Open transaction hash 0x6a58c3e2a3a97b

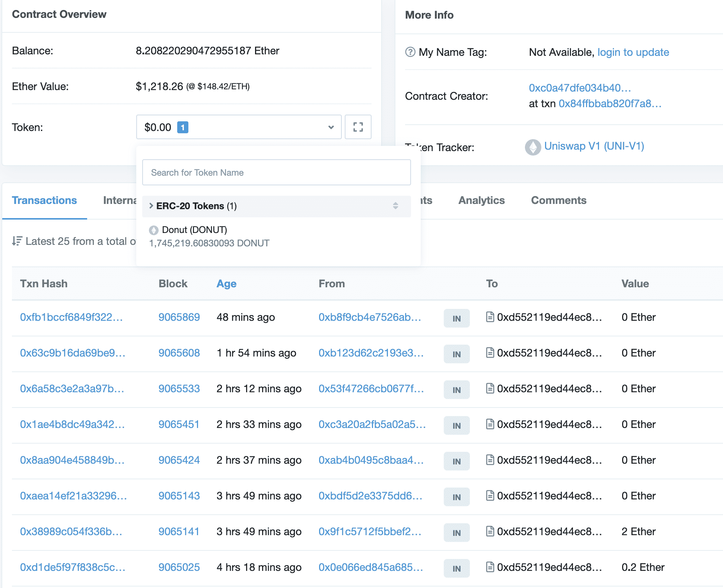pyautogui.click(x=72, y=389)
